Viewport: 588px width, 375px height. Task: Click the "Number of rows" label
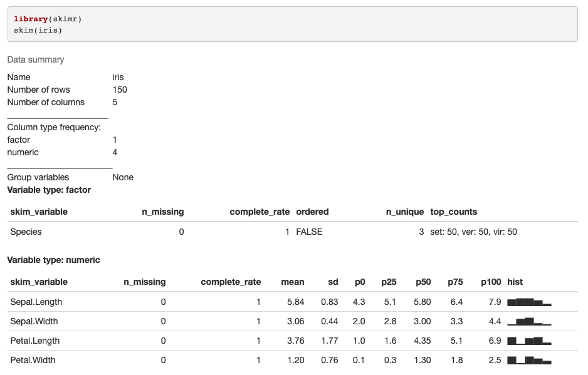[39, 90]
